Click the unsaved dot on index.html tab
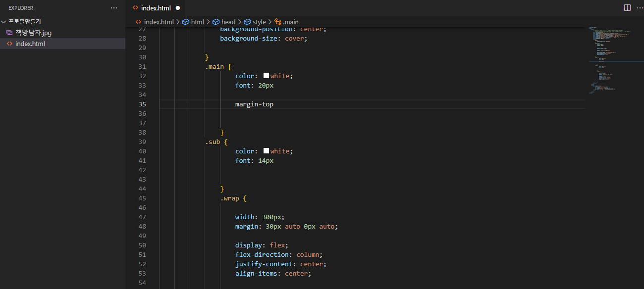This screenshot has width=644, height=289. click(x=177, y=8)
